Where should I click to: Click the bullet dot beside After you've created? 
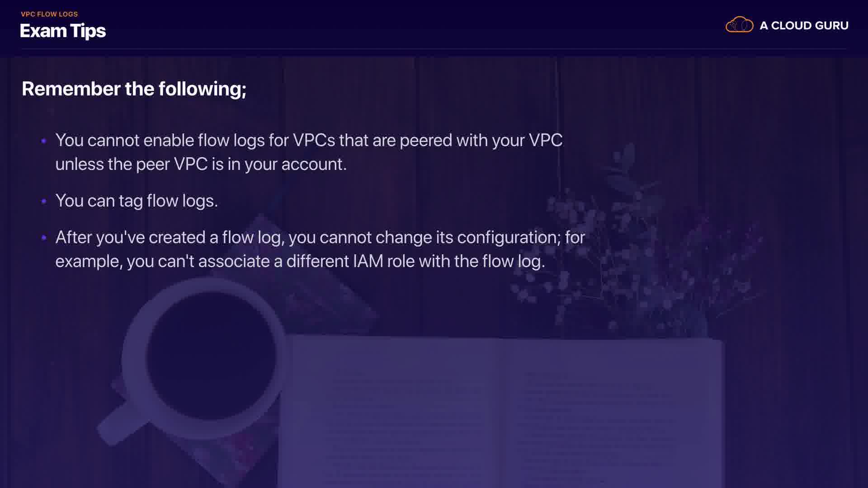(44, 238)
